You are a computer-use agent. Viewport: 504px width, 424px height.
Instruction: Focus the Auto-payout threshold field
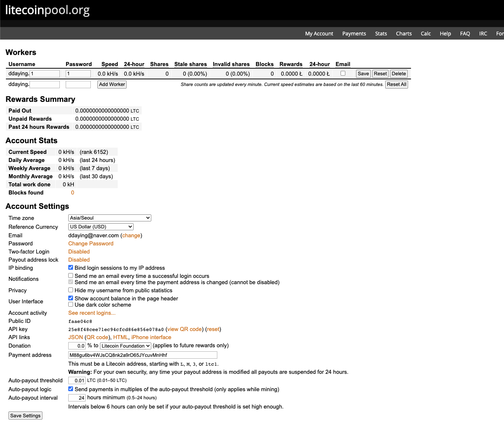77,380
